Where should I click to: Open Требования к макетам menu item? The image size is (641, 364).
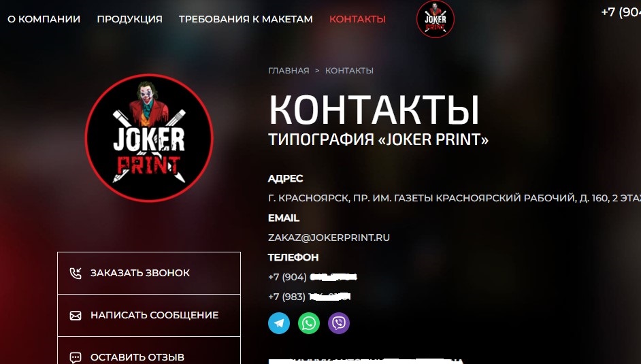[x=246, y=19]
